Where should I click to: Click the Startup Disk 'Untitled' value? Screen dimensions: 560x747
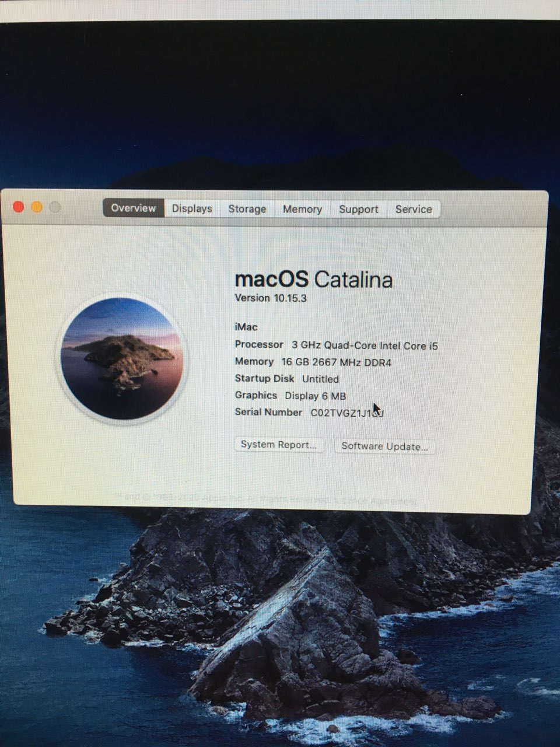click(x=320, y=379)
